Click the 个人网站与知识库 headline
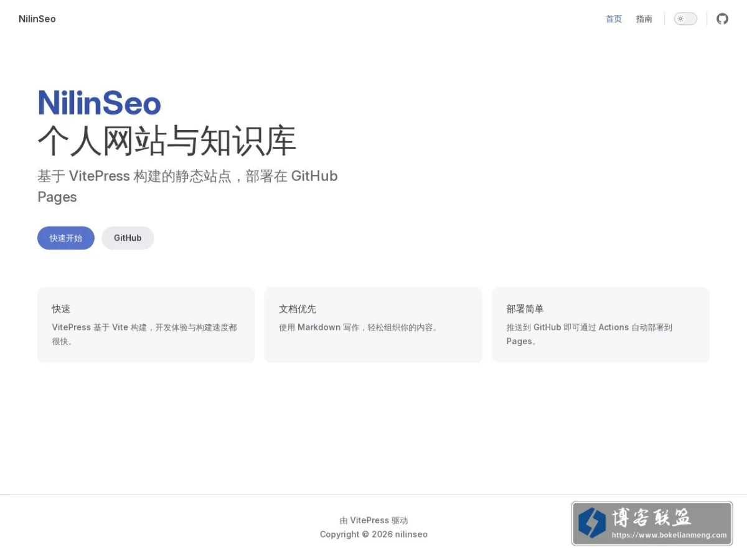The image size is (747, 560). pos(167,141)
